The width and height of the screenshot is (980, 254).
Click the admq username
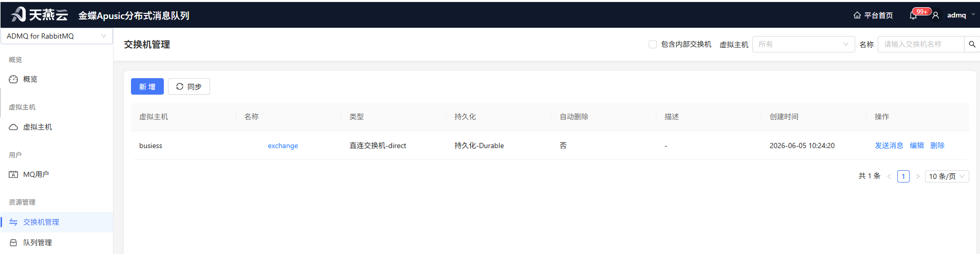(x=956, y=15)
